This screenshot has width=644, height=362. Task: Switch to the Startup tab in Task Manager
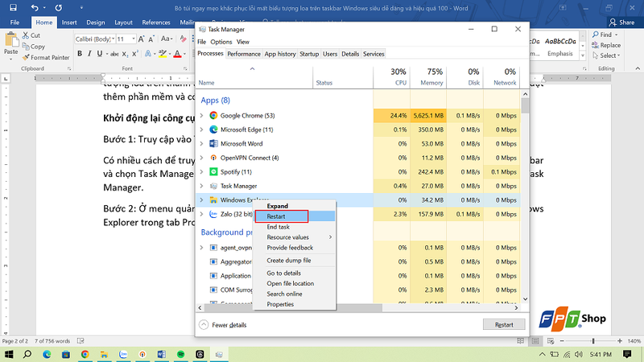pos(309,54)
